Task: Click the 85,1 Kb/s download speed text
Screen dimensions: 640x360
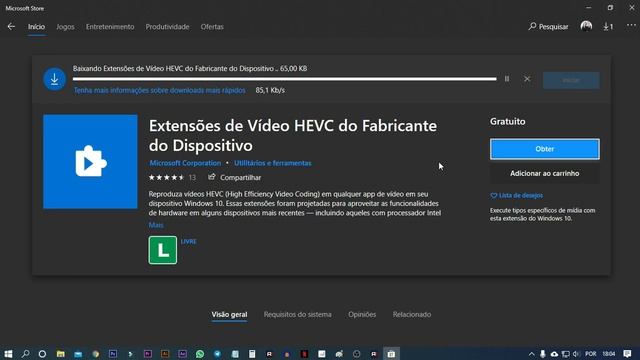Action: (270, 90)
